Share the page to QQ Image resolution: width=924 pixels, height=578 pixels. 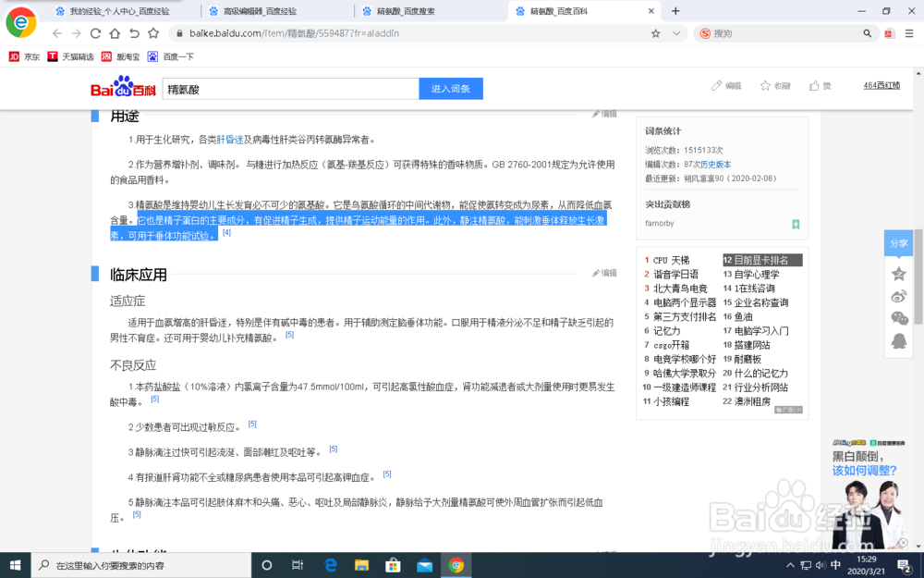coord(898,340)
